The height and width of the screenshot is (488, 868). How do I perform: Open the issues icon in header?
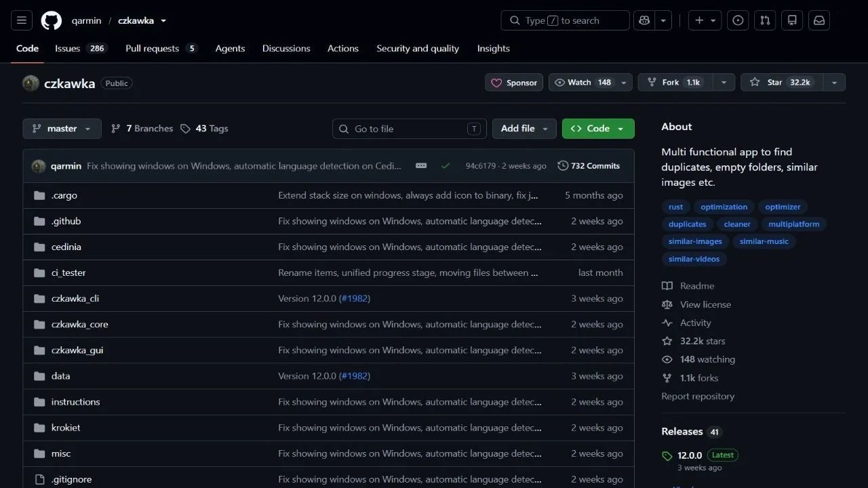[738, 20]
